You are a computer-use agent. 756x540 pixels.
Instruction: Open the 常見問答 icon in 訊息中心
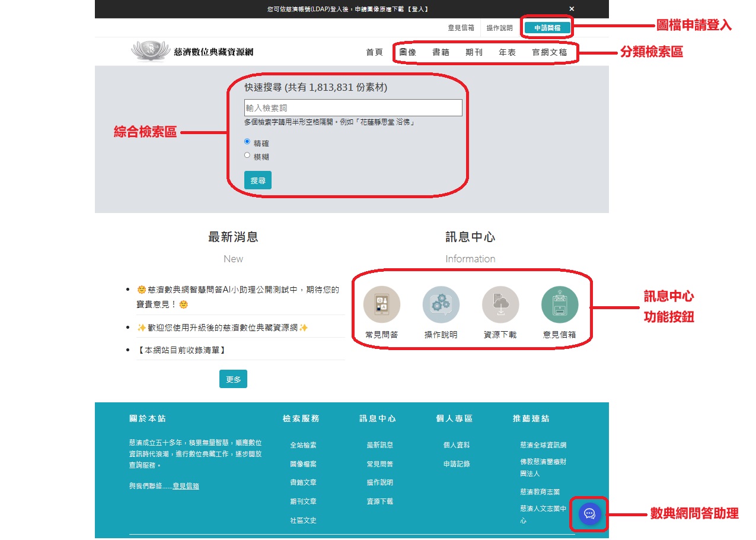[x=382, y=304]
